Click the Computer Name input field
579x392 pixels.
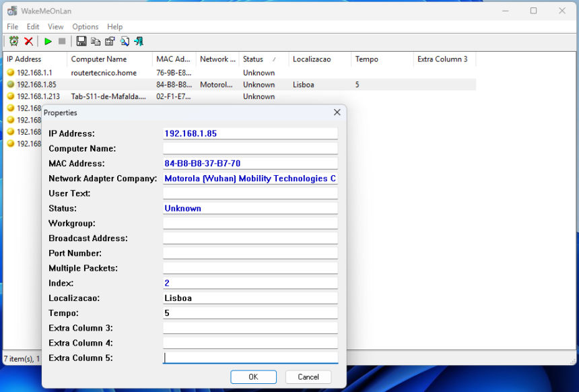click(x=250, y=148)
